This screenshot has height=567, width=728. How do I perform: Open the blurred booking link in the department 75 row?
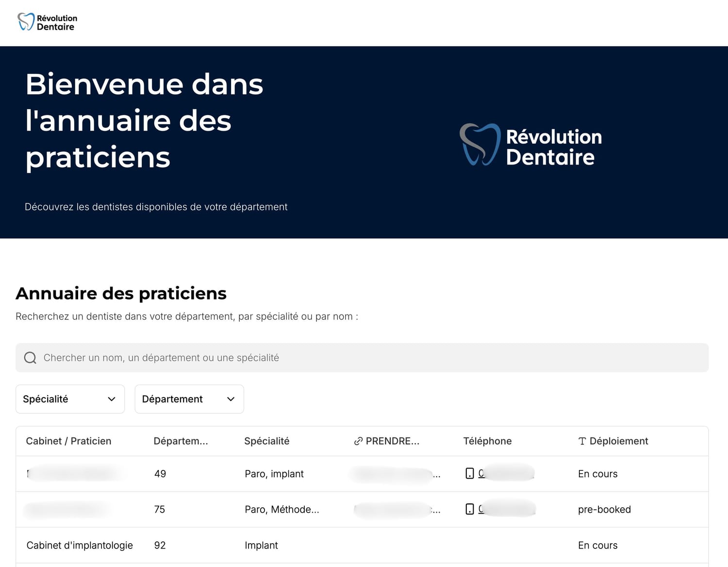tap(397, 510)
